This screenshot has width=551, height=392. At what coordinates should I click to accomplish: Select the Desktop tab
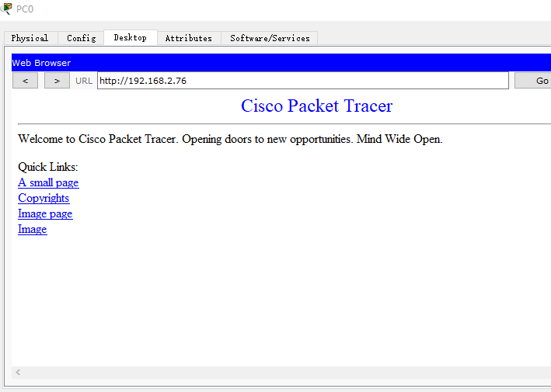131,37
